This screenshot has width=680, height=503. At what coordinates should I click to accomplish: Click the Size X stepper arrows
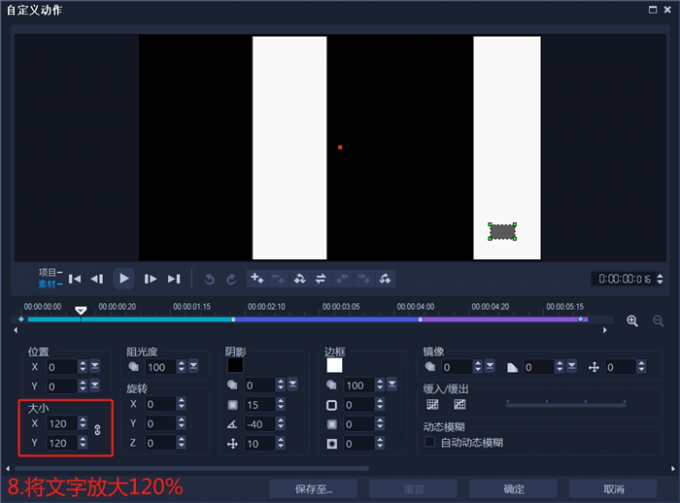click(x=82, y=423)
